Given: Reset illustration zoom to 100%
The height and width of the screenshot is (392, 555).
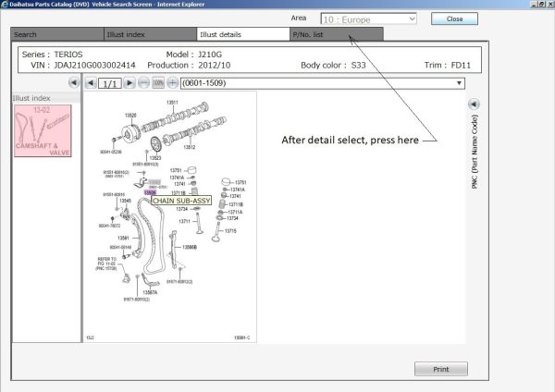Looking at the screenshot, I should pyautogui.click(x=158, y=83).
